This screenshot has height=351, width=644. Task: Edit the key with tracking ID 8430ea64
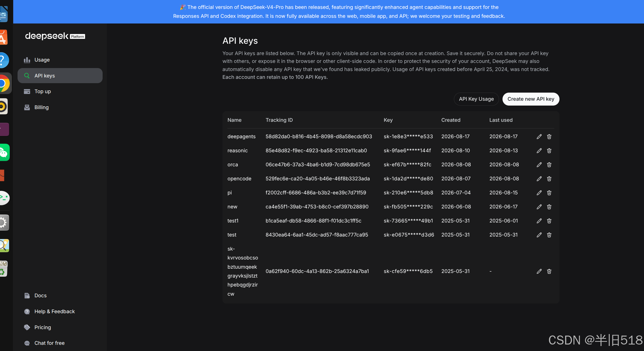click(x=539, y=235)
